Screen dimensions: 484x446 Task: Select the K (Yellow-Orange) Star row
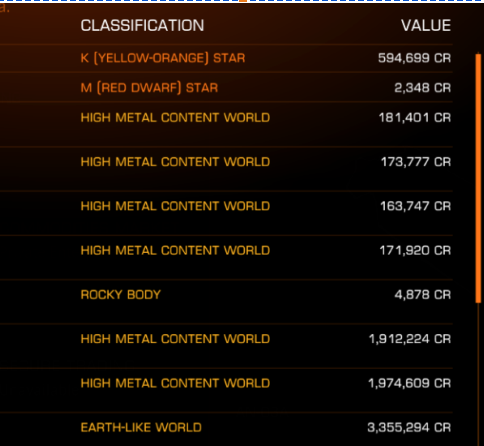pyautogui.click(x=226, y=58)
